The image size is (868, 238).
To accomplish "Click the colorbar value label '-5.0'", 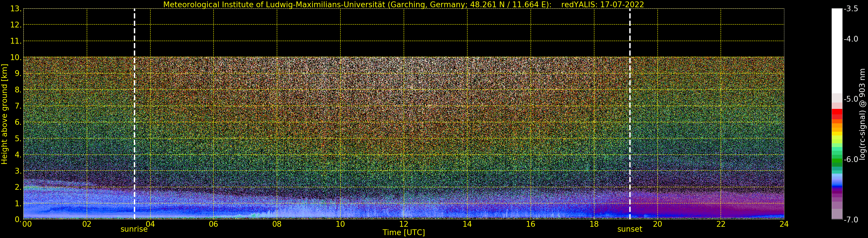I will click(x=851, y=99).
